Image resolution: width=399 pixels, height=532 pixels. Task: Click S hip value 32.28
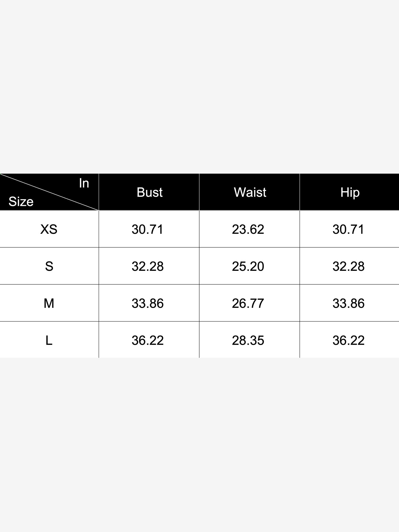click(x=348, y=266)
